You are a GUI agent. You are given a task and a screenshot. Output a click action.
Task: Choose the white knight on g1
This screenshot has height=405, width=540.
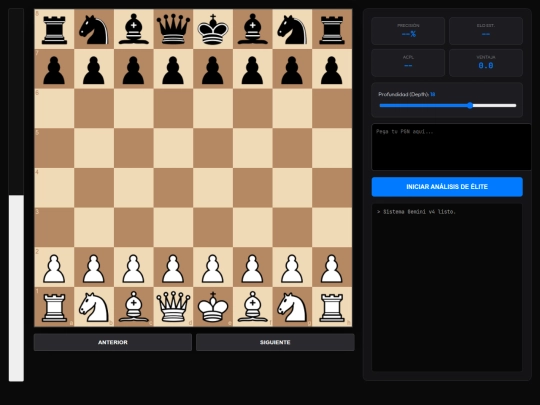pyautogui.click(x=292, y=307)
